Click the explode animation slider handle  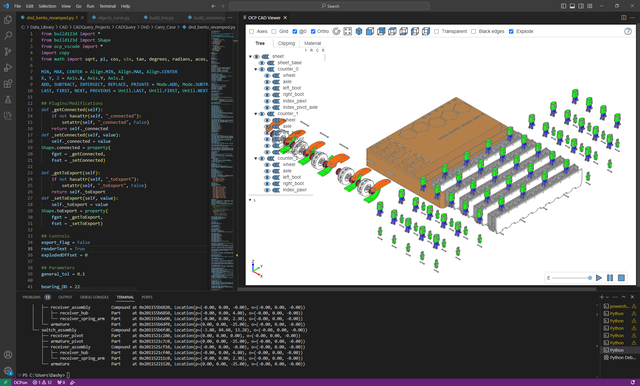click(x=590, y=278)
